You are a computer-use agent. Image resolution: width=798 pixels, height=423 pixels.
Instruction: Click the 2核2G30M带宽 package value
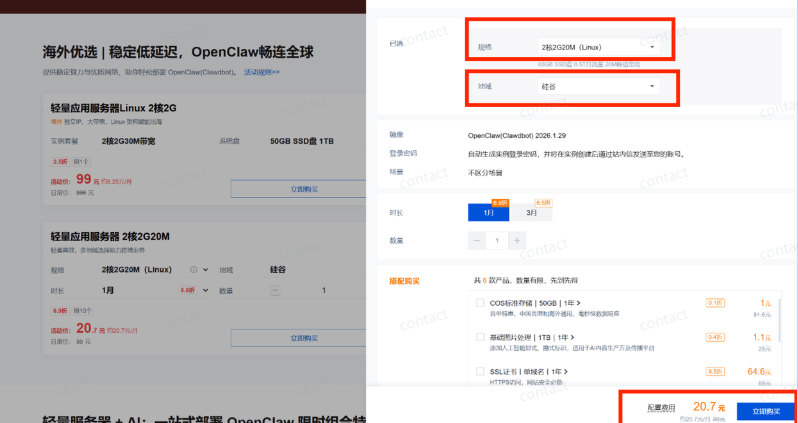click(128, 141)
